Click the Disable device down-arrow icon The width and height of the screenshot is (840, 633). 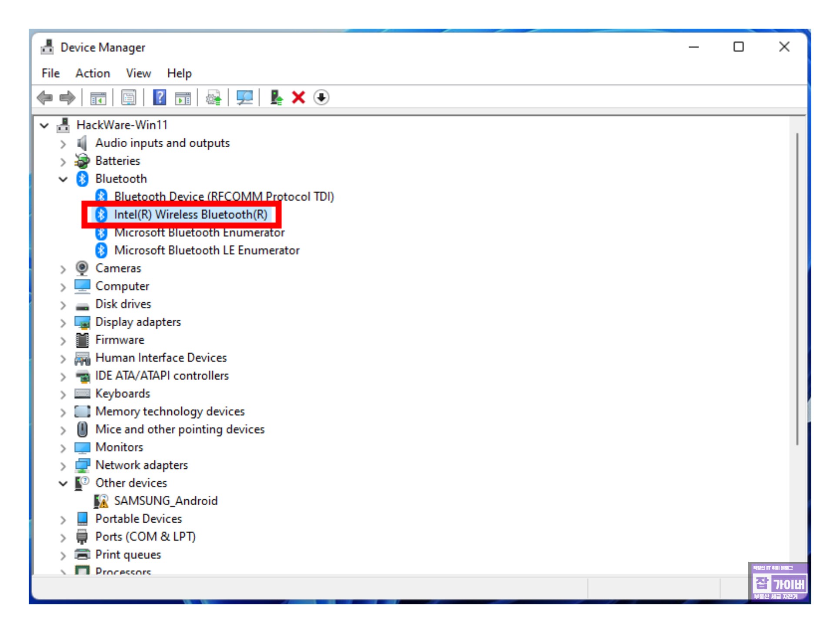(321, 98)
